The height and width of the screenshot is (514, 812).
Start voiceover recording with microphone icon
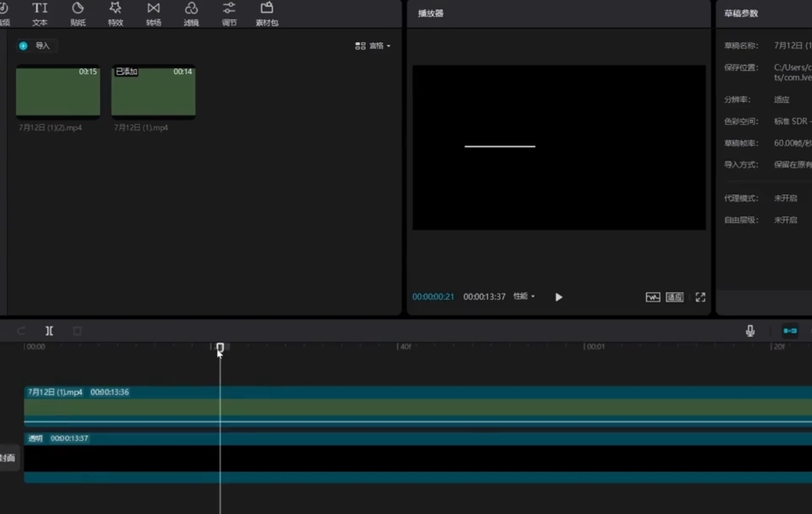(x=750, y=330)
